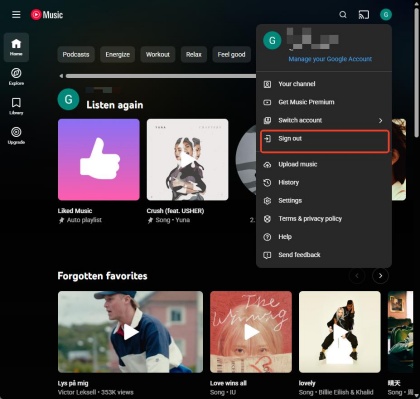Viewport: 420px width, 399px height.
Task: Click the top-right account avatar
Action: 386,15
